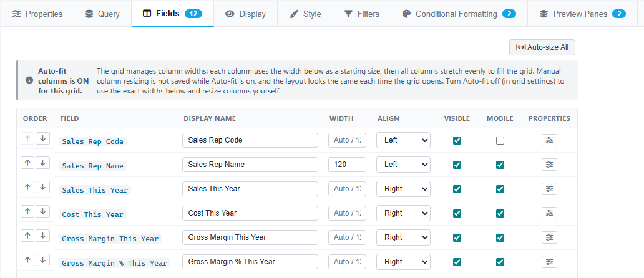Open Align dropdown for Sales Rep Code
This screenshot has width=644, height=278.
403,140
